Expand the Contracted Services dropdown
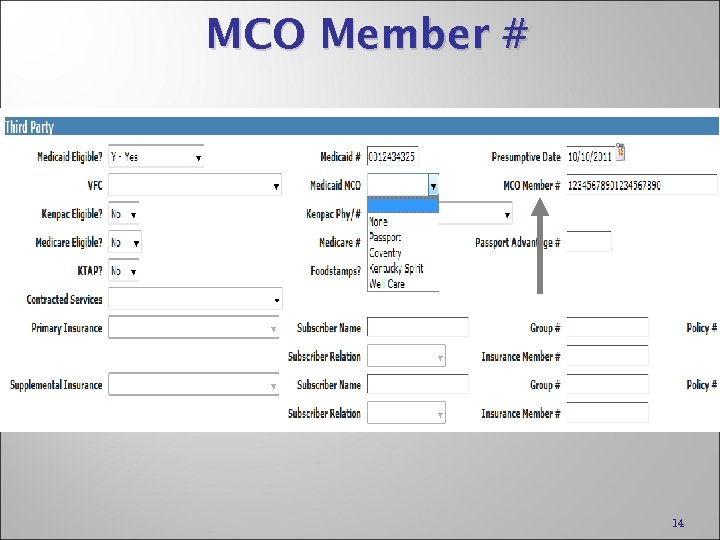Viewport: 720px width, 540px height. coord(195,299)
